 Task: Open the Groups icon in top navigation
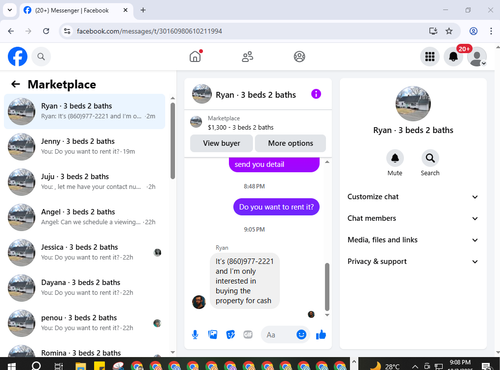[299, 56]
